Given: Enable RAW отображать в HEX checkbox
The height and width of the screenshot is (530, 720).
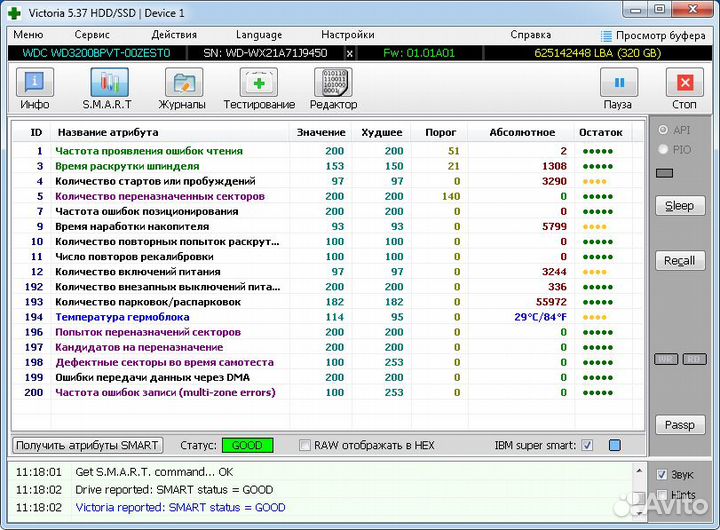Looking at the screenshot, I should tap(306, 445).
